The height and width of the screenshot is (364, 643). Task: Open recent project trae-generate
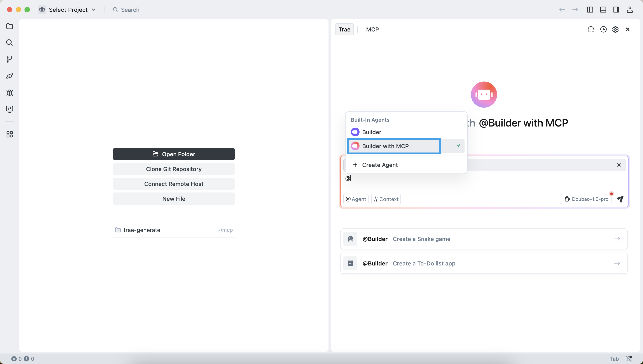coord(142,230)
